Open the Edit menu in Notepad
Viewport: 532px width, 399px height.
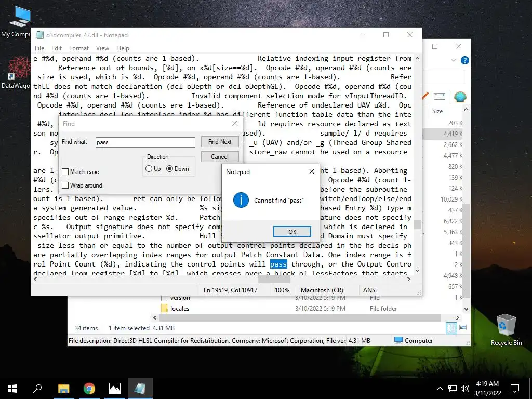click(56, 48)
